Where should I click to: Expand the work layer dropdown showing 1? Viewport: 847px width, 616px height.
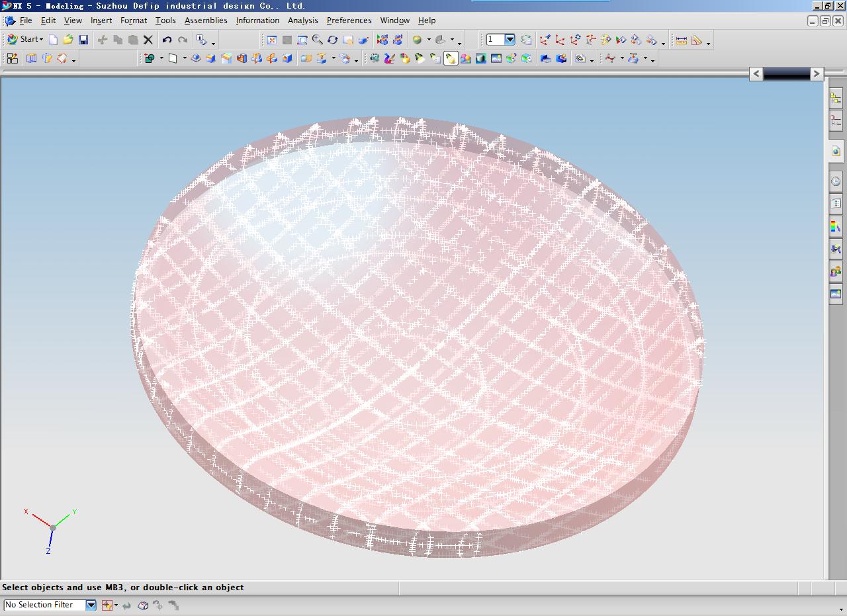pos(510,40)
